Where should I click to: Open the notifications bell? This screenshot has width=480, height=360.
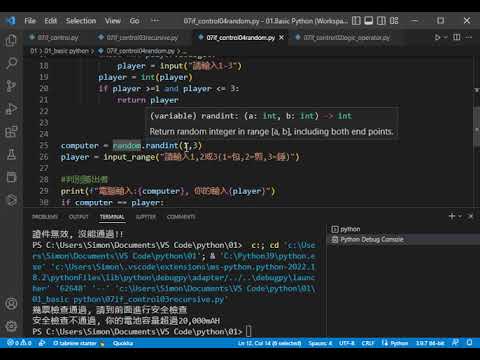(469, 343)
